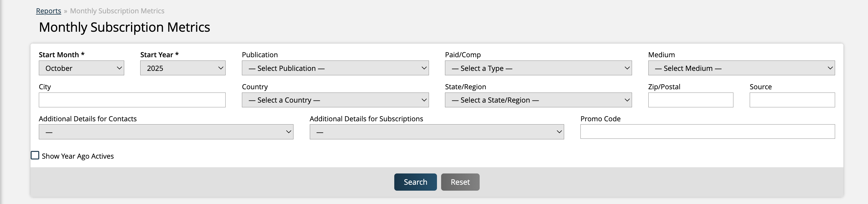Screen dimensions: 868x204
Task: Open Additional Details for Contacts dropdown
Action: tap(166, 132)
